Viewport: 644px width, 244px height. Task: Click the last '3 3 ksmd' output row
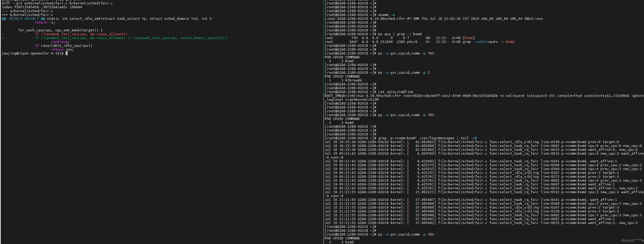coord(341,242)
